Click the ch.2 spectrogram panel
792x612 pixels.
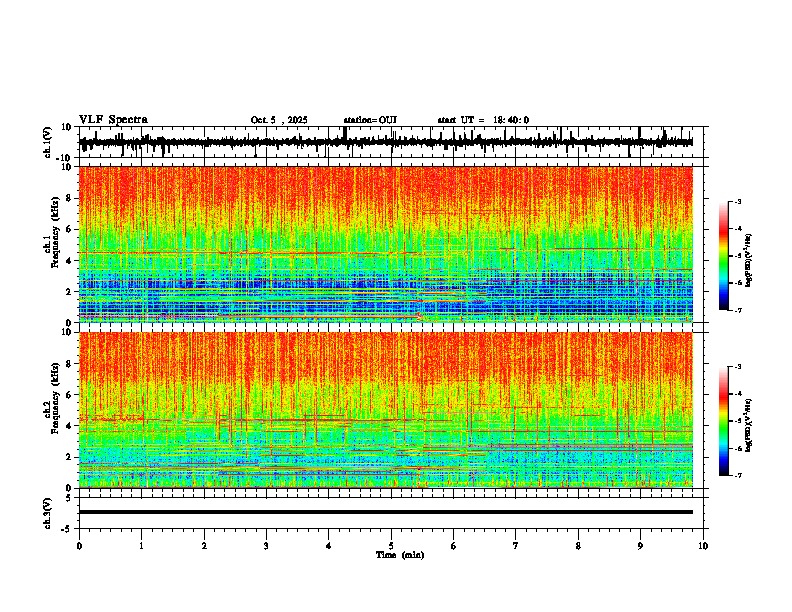[x=386, y=410]
